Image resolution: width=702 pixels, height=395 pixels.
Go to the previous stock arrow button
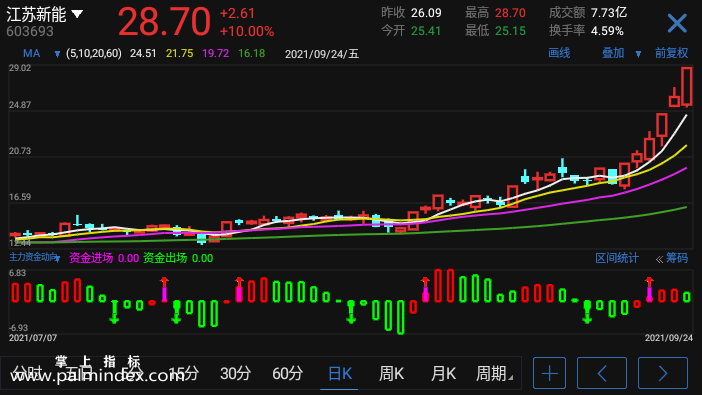coord(602,373)
